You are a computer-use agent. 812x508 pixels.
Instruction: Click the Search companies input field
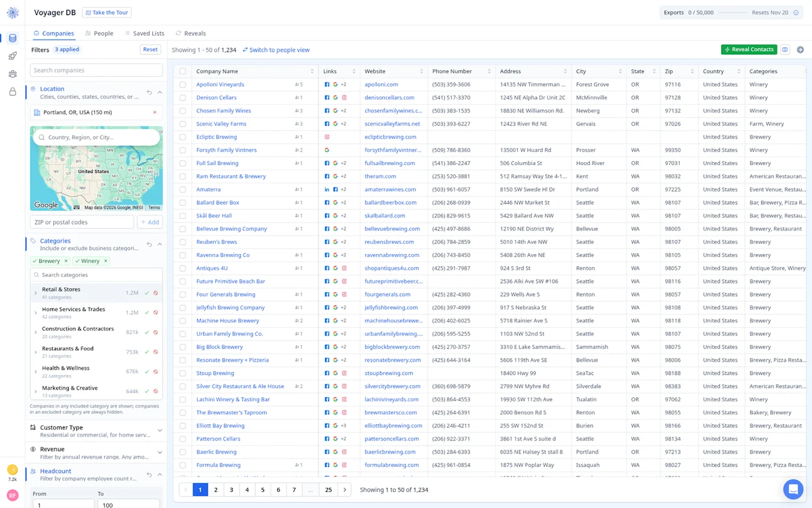point(96,70)
